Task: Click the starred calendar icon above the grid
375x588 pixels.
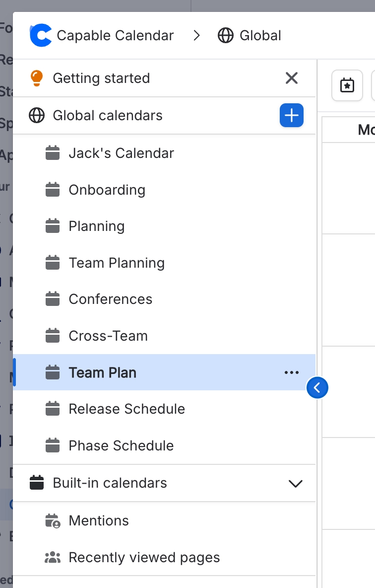Action: 347,85
